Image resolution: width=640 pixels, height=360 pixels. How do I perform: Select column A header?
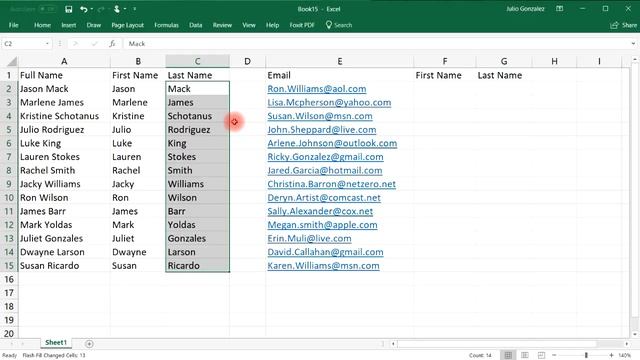point(64,61)
